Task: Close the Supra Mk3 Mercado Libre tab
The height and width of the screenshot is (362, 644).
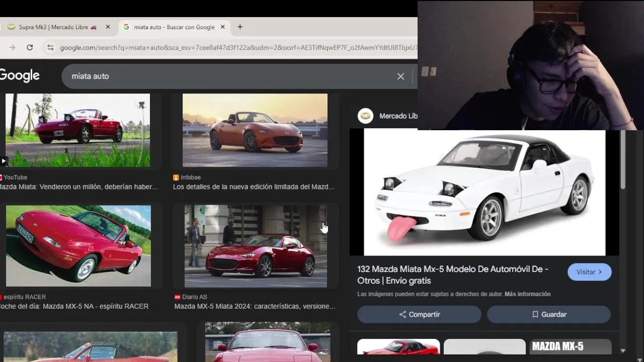Action: click(108, 27)
